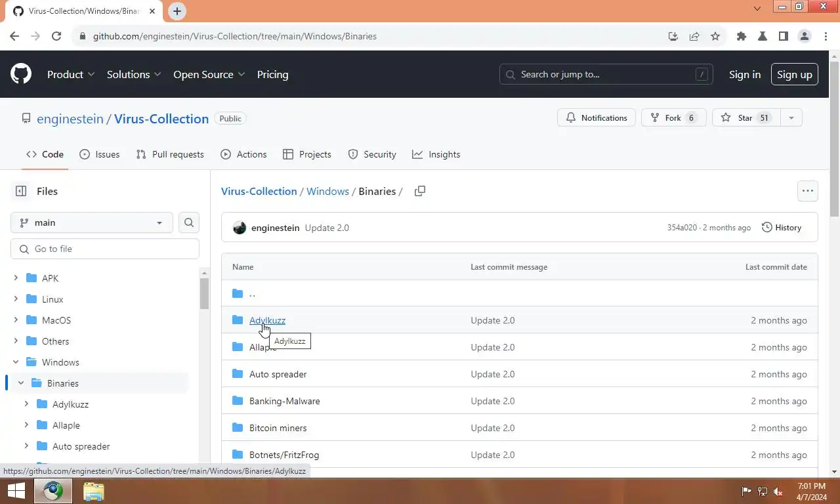The image size is (840, 504).
Task: Switch to the Insights tab
Action: tap(436, 154)
